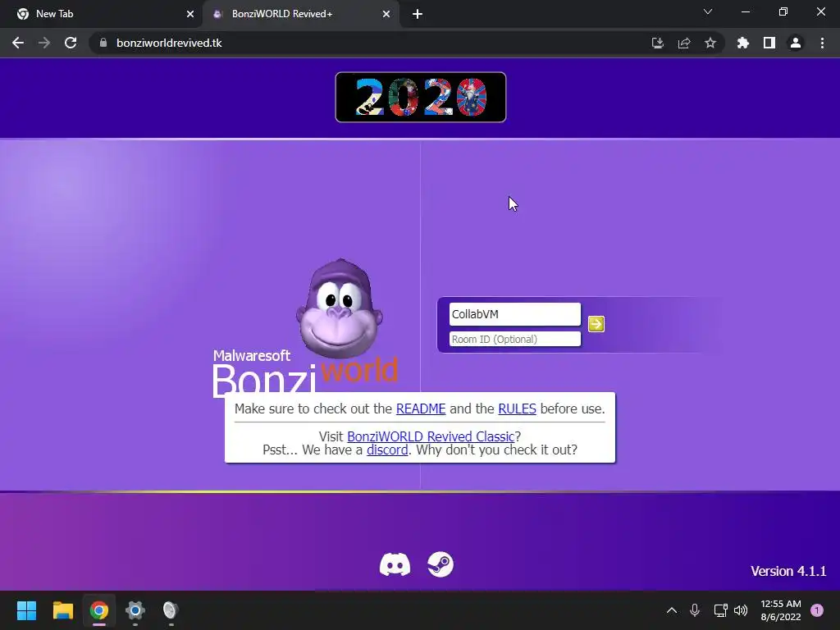840x630 pixels.
Task: Open the clock showing 12:55 AM
Action: pyautogui.click(x=781, y=610)
